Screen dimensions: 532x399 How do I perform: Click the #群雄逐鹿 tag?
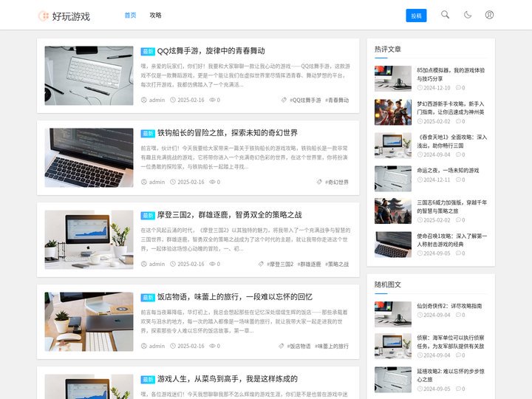coord(309,264)
